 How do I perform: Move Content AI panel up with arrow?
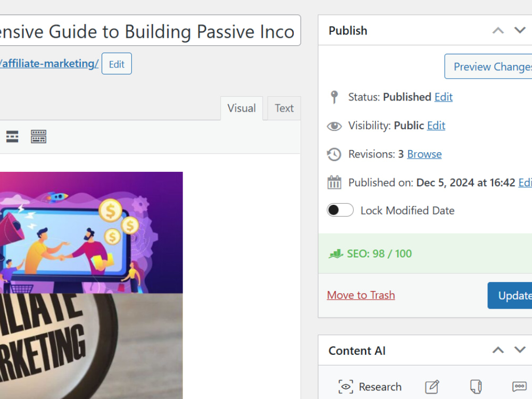[x=498, y=350]
